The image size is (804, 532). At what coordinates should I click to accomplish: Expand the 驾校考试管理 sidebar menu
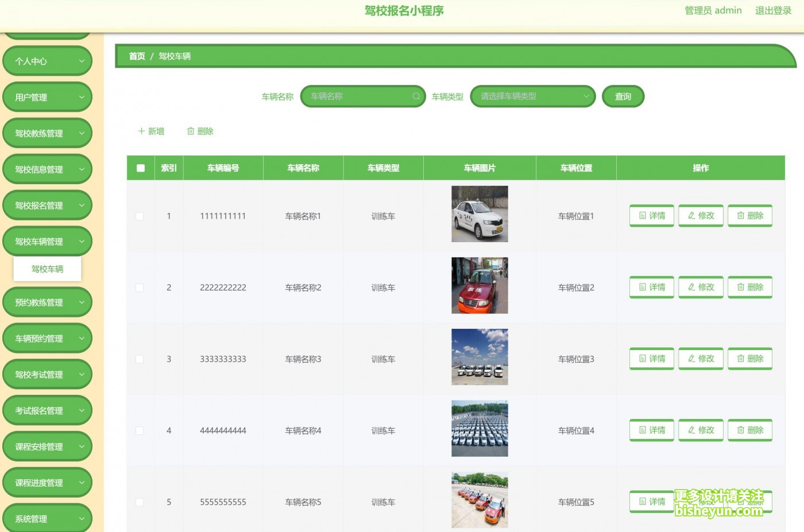pos(47,375)
